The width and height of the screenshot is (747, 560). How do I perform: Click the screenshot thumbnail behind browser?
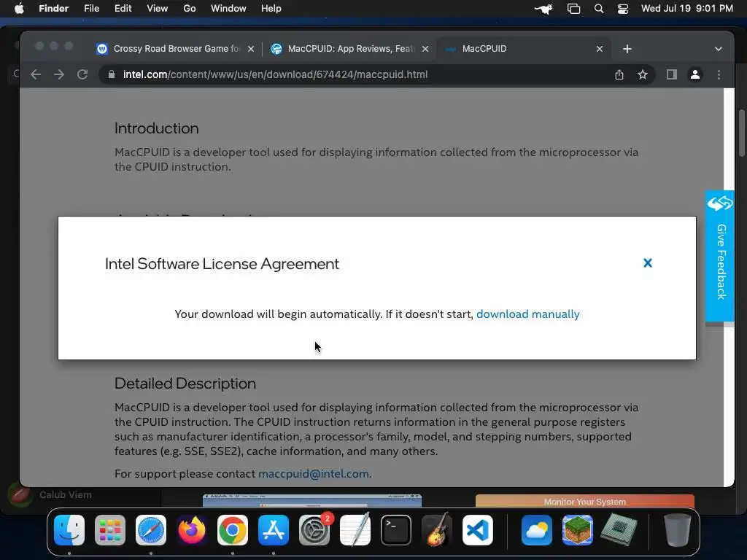pos(312,500)
